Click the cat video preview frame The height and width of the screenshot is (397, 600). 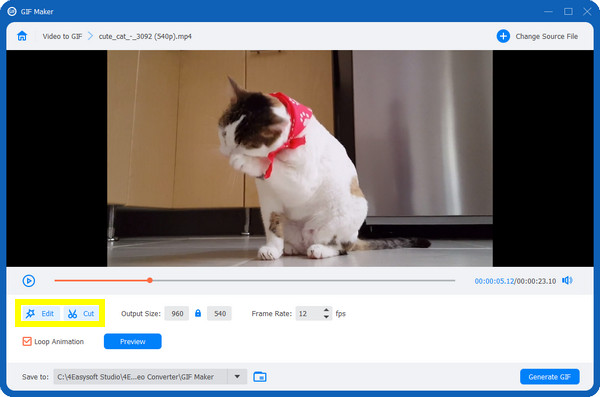tap(300, 158)
